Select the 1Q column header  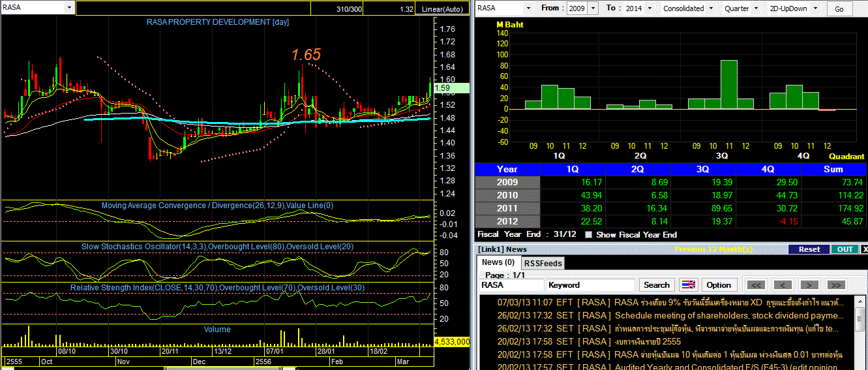click(x=573, y=169)
